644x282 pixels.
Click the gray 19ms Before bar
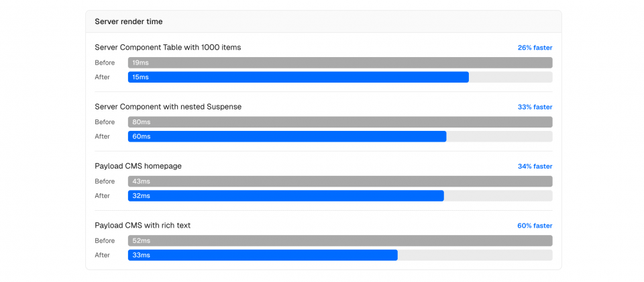tap(340, 62)
